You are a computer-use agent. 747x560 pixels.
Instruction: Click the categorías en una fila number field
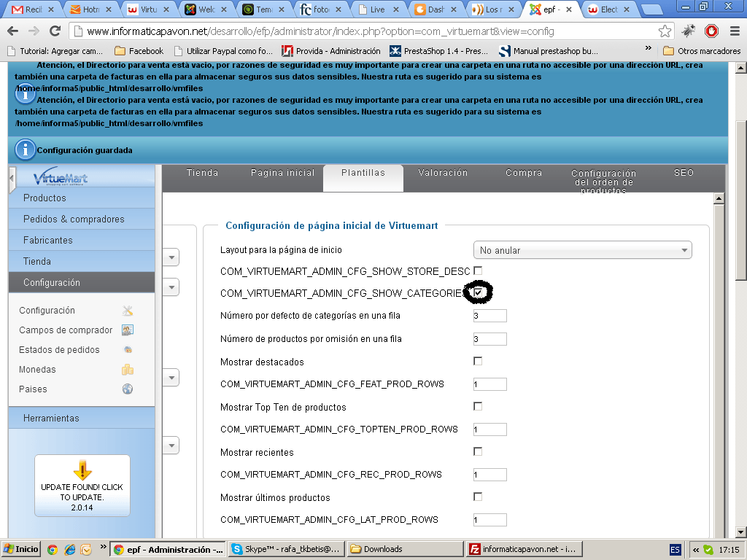pyautogui.click(x=489, y=316)
